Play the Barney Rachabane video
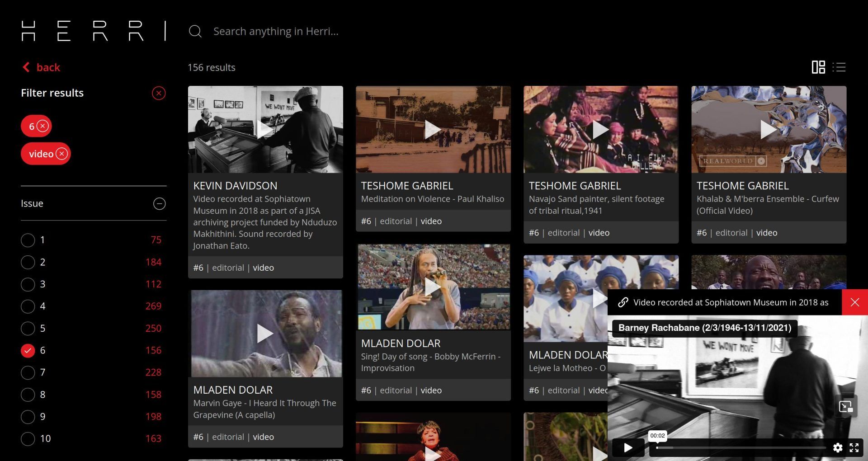Image resolution: width=868 pixels, height=461 pixels. coord(628,447)
